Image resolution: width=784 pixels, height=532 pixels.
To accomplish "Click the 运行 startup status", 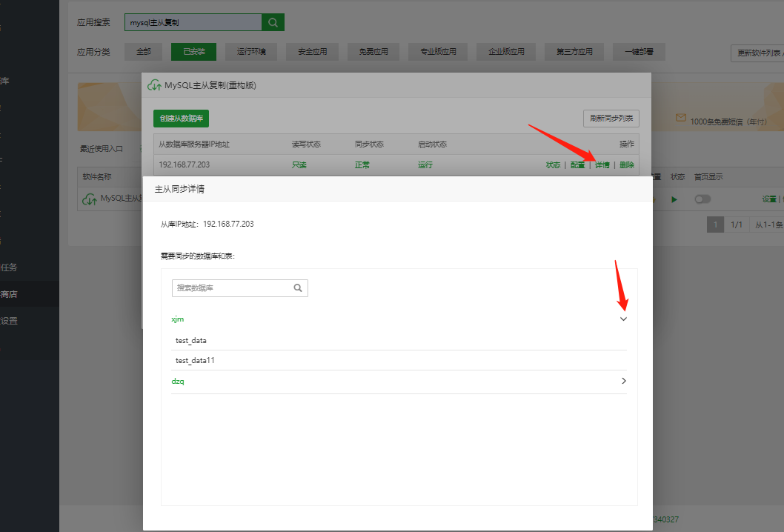I will click(425, 165).
